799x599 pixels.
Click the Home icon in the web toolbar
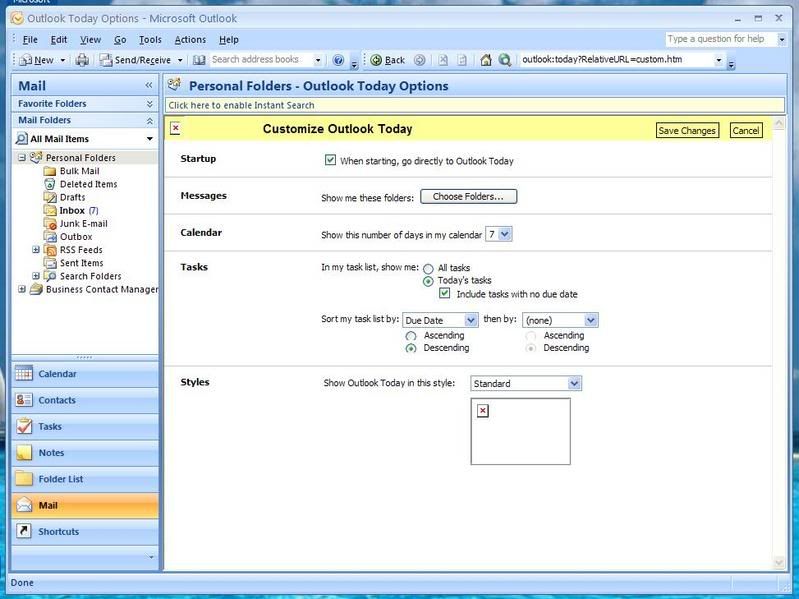click(486, 60)
